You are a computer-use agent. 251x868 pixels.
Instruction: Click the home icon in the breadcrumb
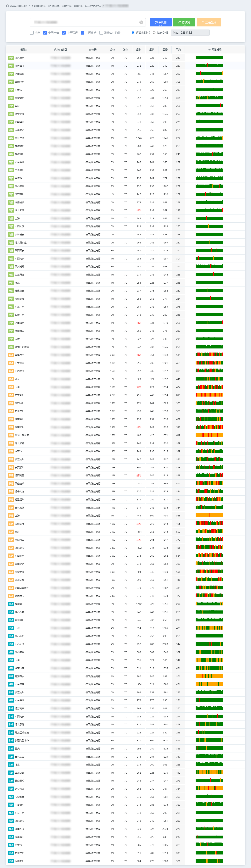click(8, 6)
